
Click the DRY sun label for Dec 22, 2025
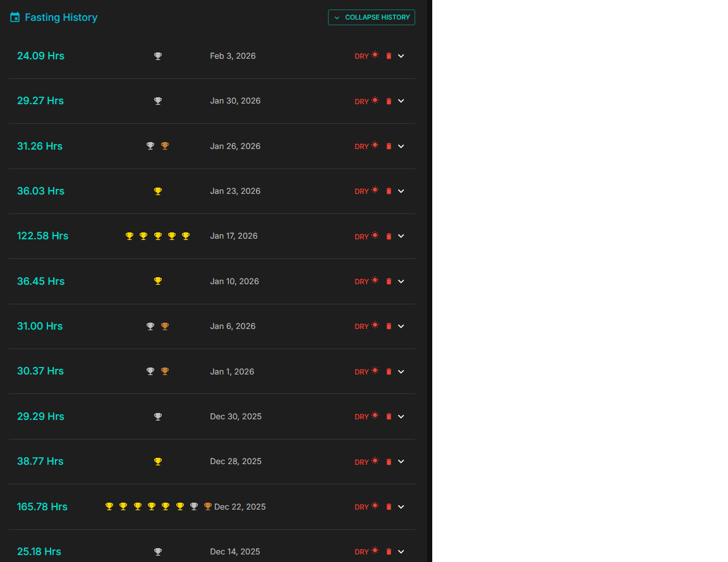[x=367, y=507]
